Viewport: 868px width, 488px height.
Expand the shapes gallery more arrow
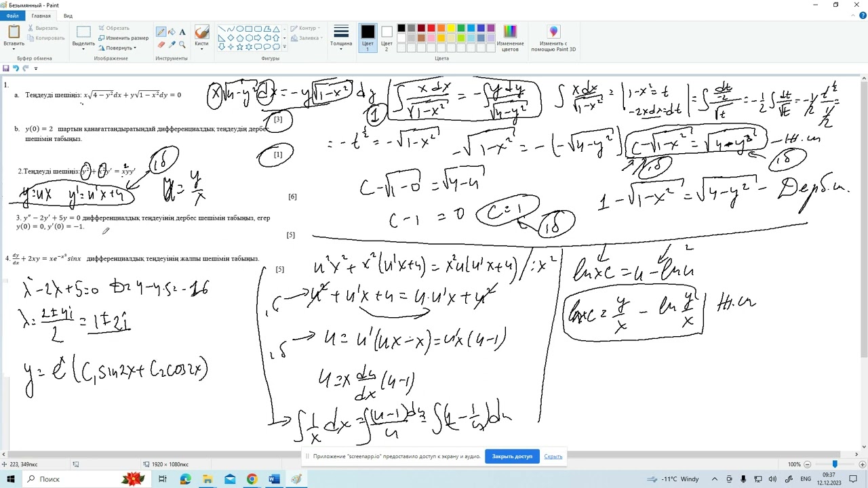284,47
